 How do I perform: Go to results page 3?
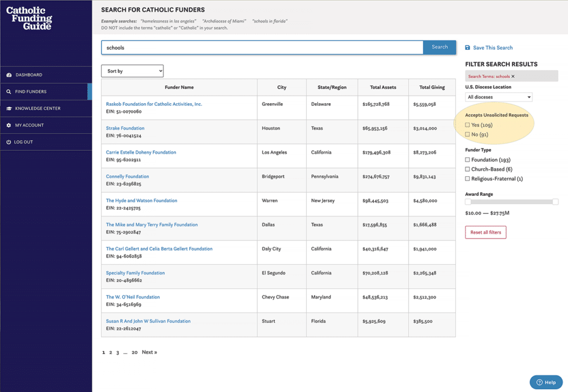(118, 353)
